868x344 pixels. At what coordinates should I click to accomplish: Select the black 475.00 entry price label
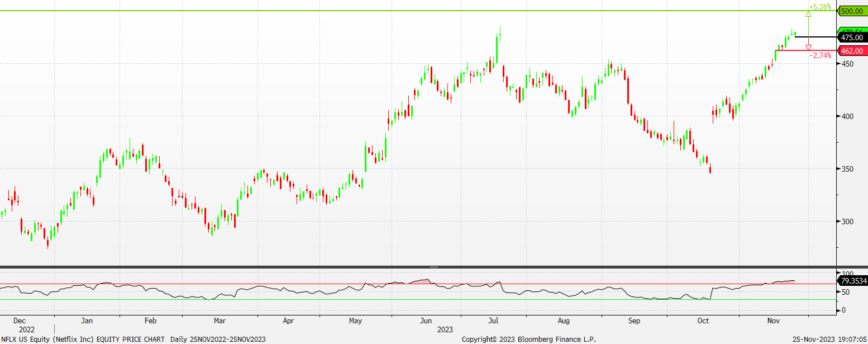click(x=852, y=37)
